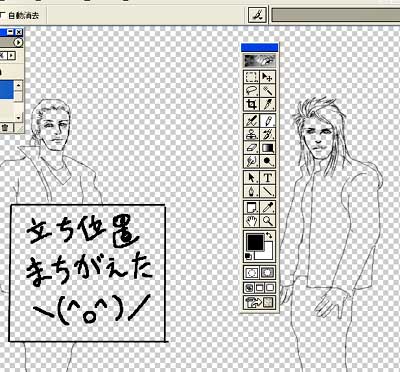Choose the Lasso tool
Viewport: 400px width, 372px height.
point(251,91)
